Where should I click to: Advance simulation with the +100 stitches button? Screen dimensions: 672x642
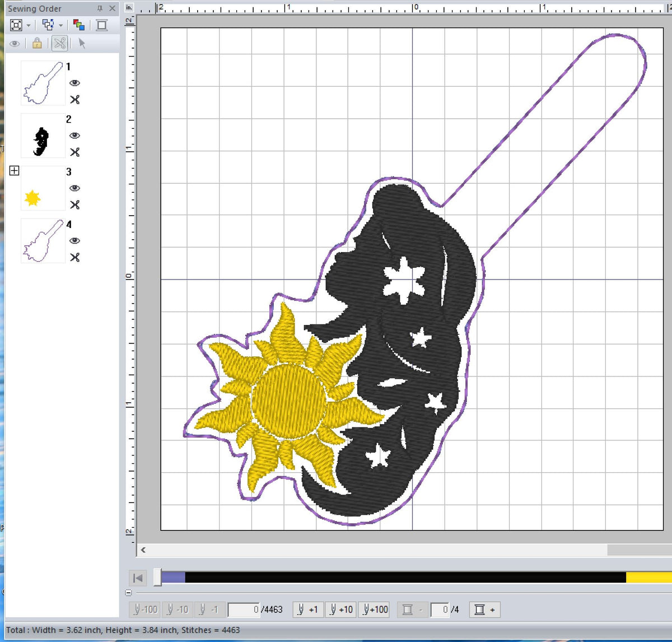click(x=374, y=609)
